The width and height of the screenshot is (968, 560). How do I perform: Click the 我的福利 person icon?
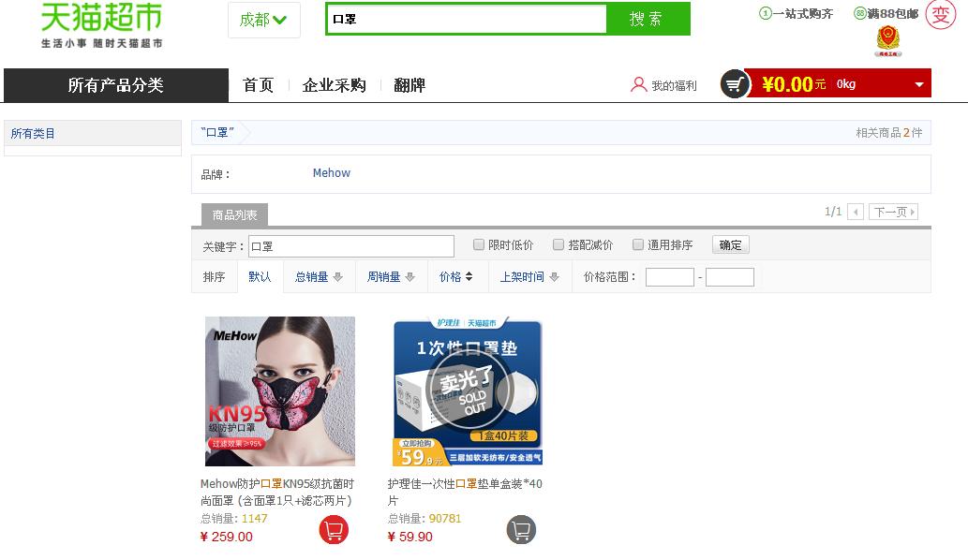639,83
